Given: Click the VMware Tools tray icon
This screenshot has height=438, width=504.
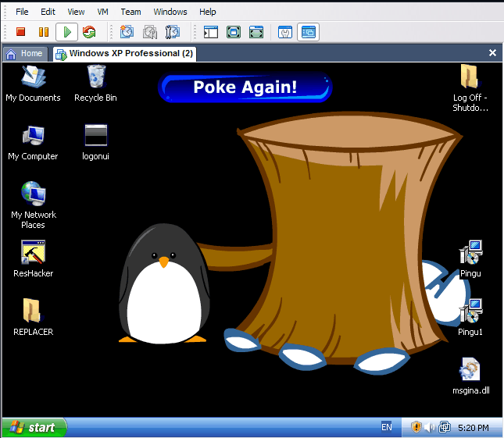Looking at the screenshot, I should tap(445, 427).
